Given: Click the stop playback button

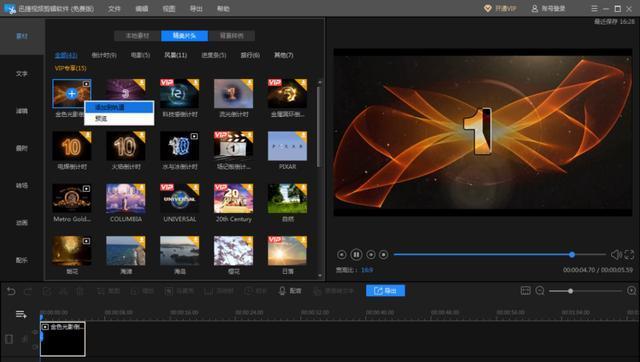Looking at the screenshot, I should [383, 255].
